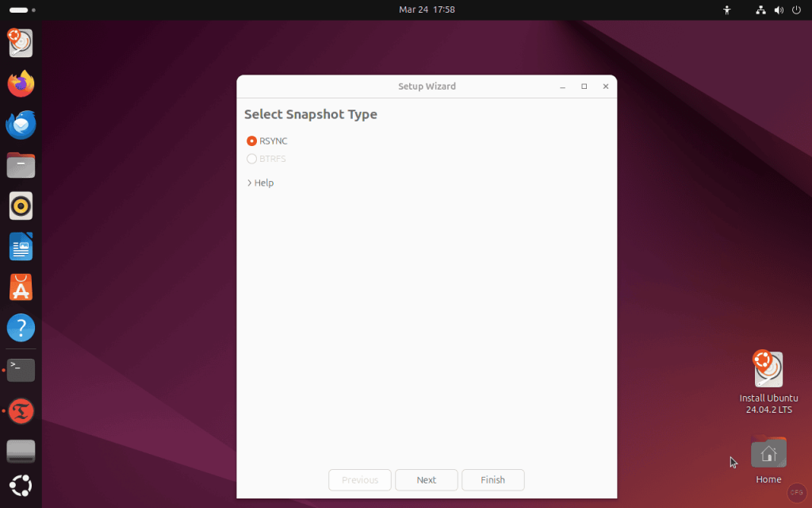Open the Ubuntu App Center
This screenshot has height=508, width=812.
(21, 287)
